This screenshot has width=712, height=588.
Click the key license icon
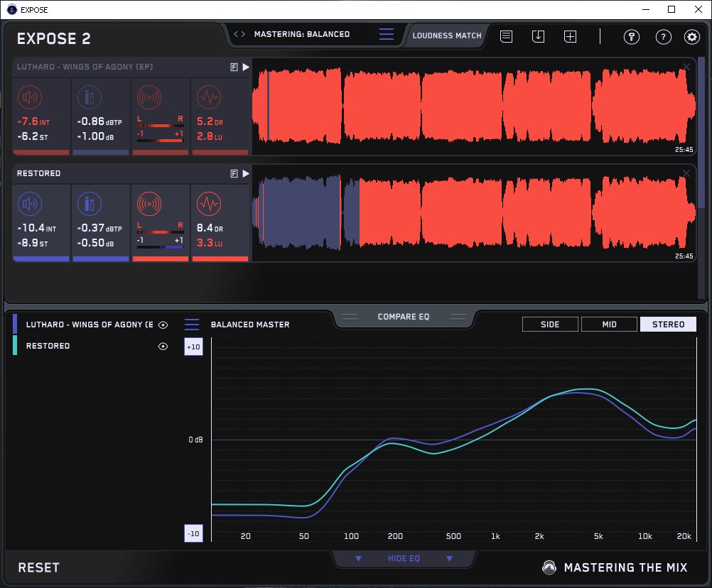632,37
